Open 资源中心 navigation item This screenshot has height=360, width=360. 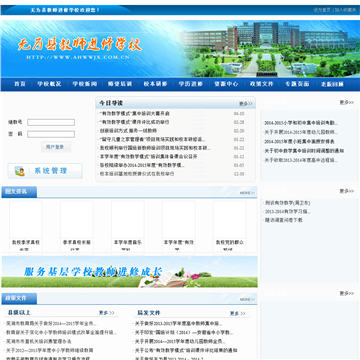(226, 84)
